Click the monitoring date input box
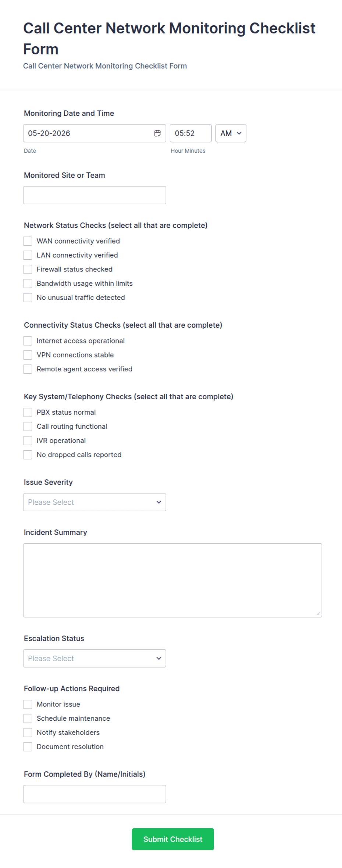Viewport: 342px width, 868px height. [95, 133]
